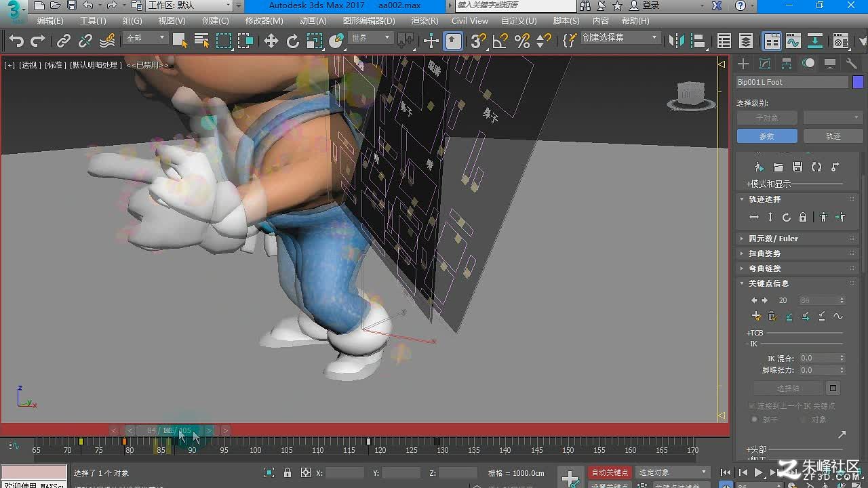
Task: Click the Body Vertical track selection icon
Action: point(770,218)
